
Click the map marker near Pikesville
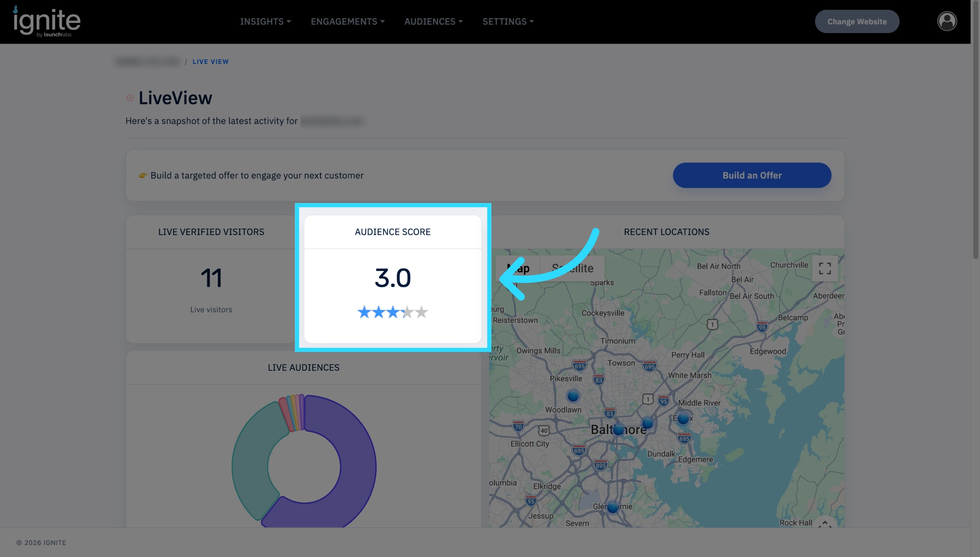pyautogui.click(x=573, y=396)
